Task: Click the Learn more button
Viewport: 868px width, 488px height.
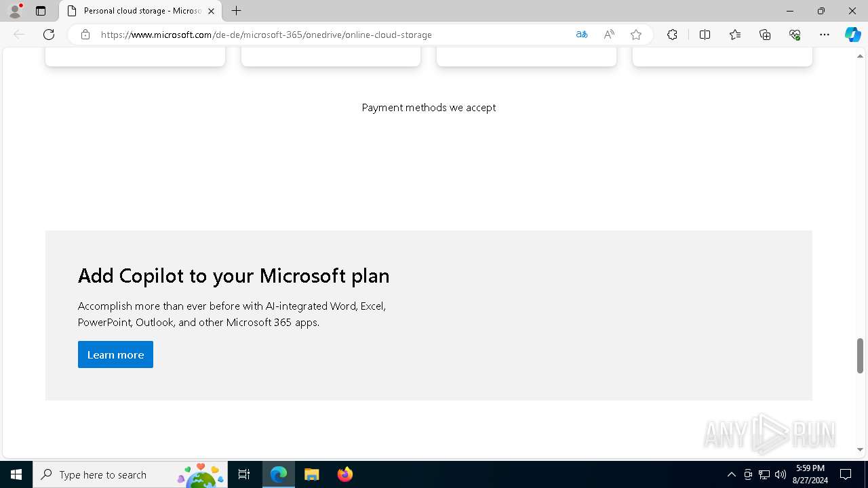Action: coord(115,354)
